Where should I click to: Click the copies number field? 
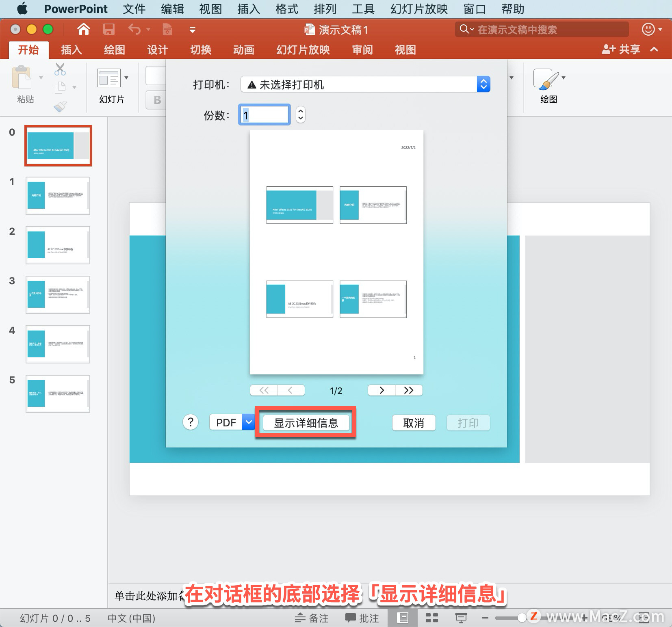(x=264, y=115)
